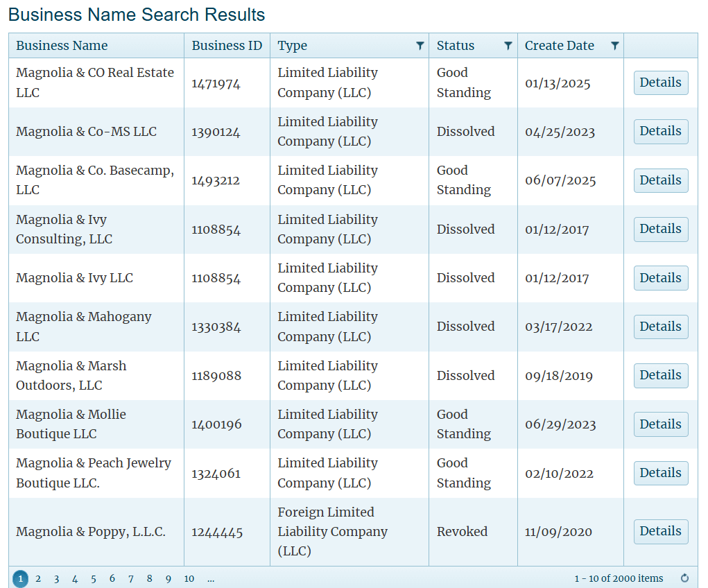
Task: View Details for Magnolia & Ivy Consulting, LLC
Action: (661, 229)
